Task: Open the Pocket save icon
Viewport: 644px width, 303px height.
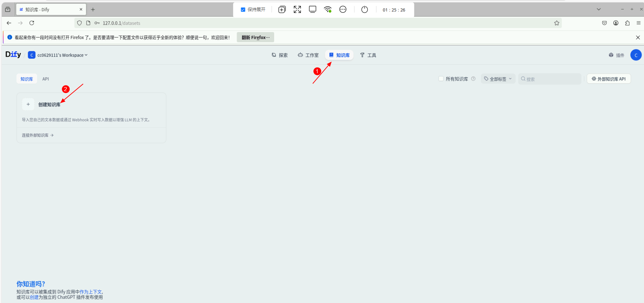Action: (605, 23)
